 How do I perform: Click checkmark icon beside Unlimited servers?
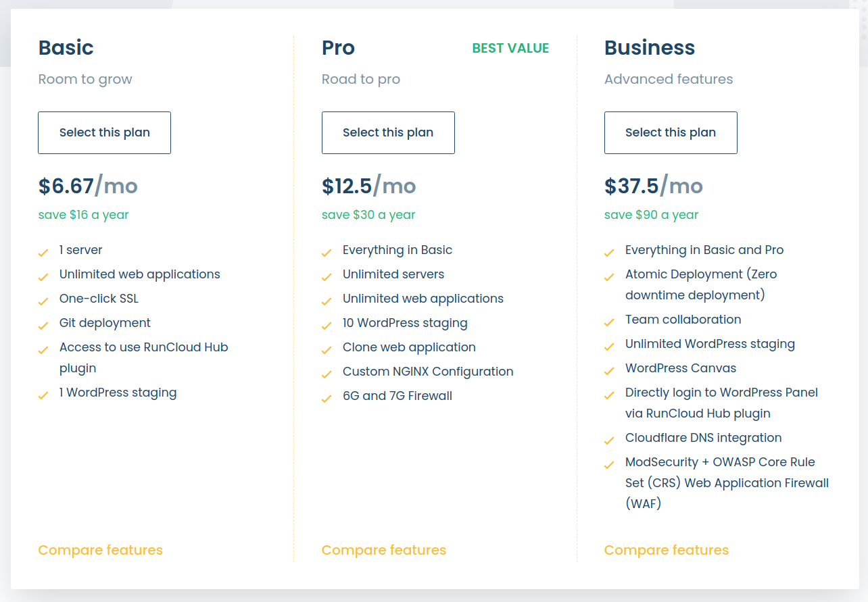coord(327,277)
